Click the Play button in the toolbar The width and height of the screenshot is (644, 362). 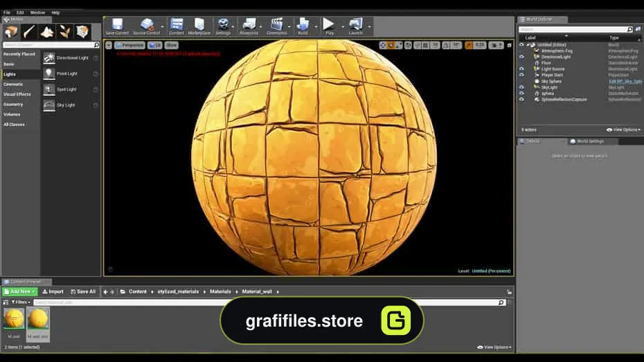(329, 27)
